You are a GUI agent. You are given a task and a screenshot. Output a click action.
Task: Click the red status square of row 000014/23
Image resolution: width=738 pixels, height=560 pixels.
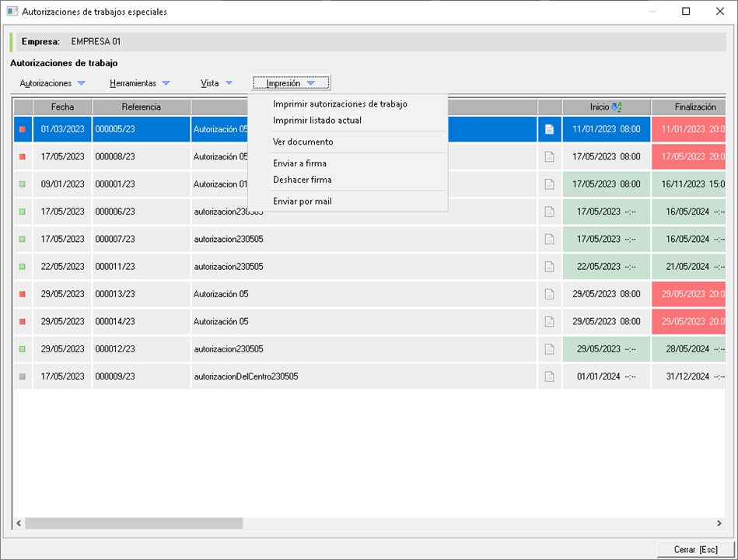point(22,321)
